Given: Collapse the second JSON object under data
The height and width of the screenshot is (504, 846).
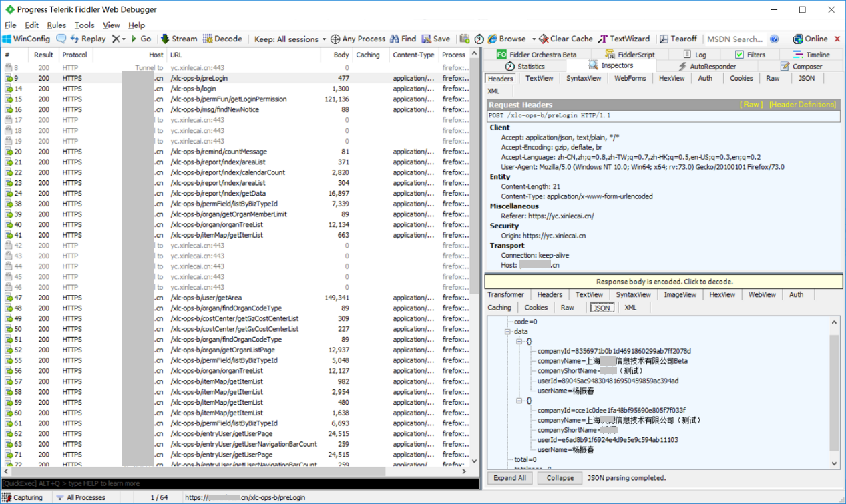Looking at the screenshot, I should tap(519, 401).
